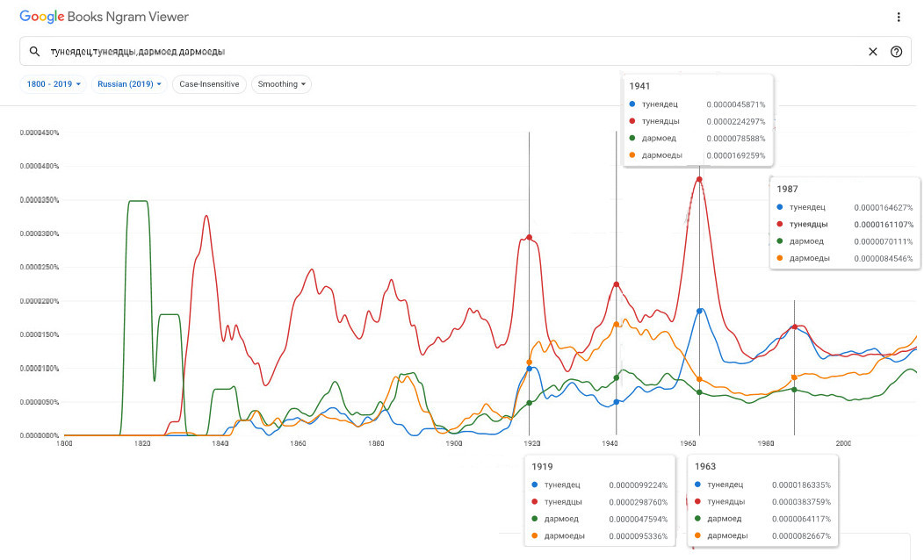
Task: Click the search magnifier icon
Action: [x=35, y=52]
